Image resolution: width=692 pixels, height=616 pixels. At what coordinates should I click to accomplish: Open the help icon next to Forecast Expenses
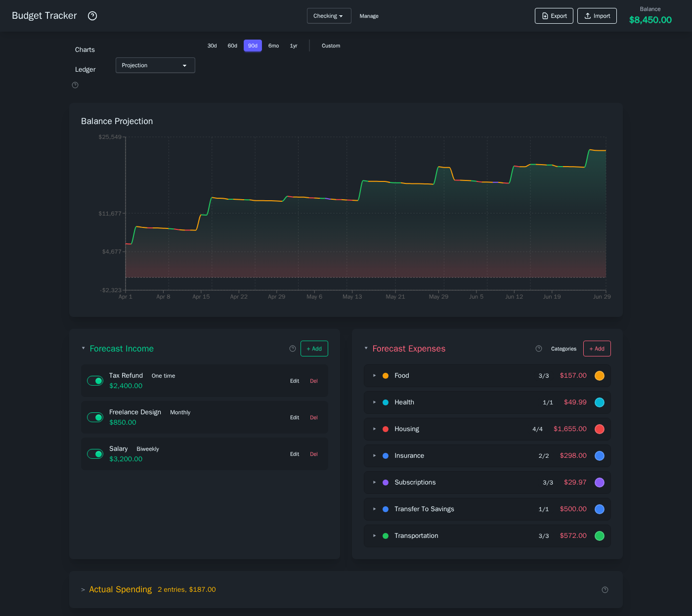[x=538, y=349]
